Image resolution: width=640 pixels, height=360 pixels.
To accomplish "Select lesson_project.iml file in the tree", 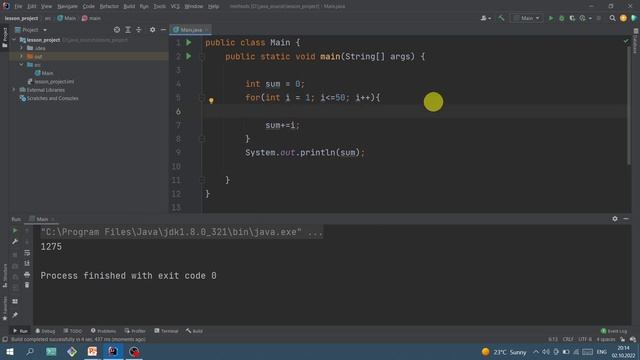I will (x=51, y=82).
